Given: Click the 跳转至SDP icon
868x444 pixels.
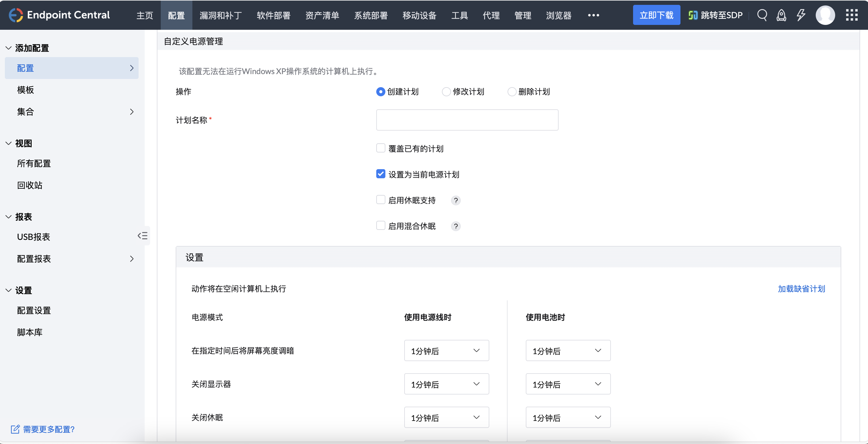Looking at the screenshot, I should (693, 15).
